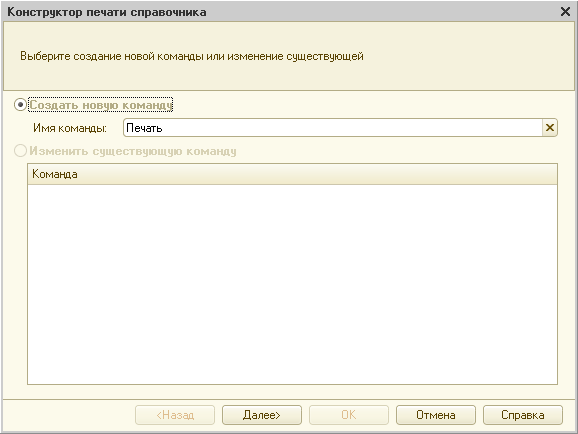Open help via the 'Справка' button
The width and height of the screenshot is (578, 434).
523,415
